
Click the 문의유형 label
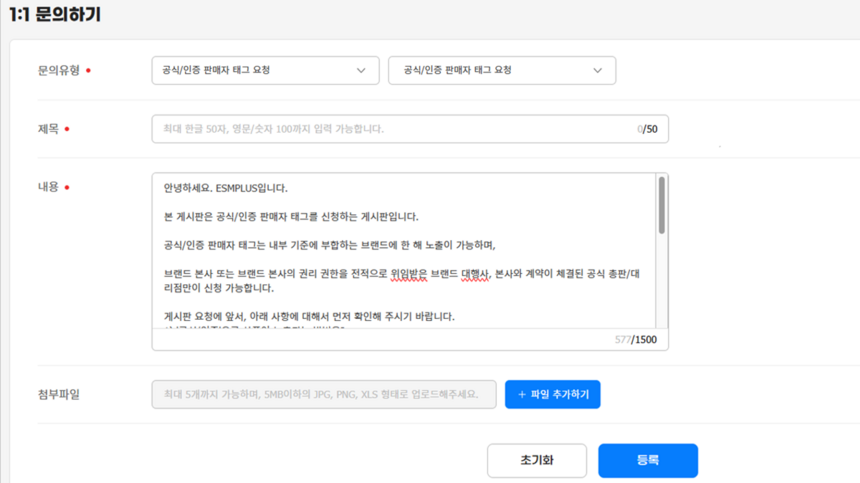pyautogui.click(x=59, y=70)
